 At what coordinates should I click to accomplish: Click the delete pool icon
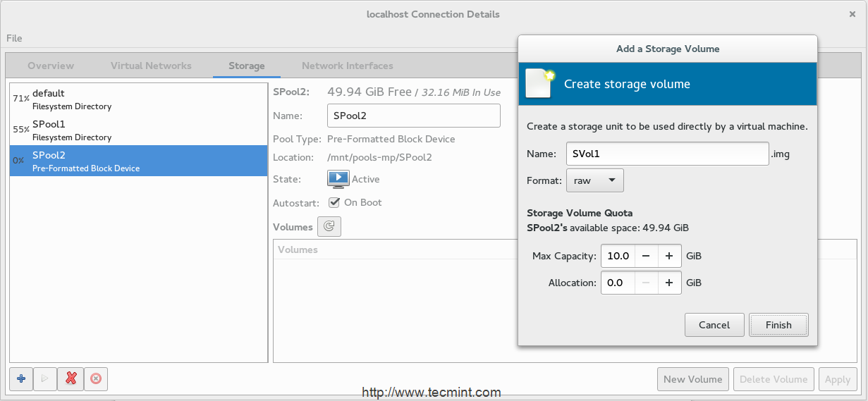[96, 379]
